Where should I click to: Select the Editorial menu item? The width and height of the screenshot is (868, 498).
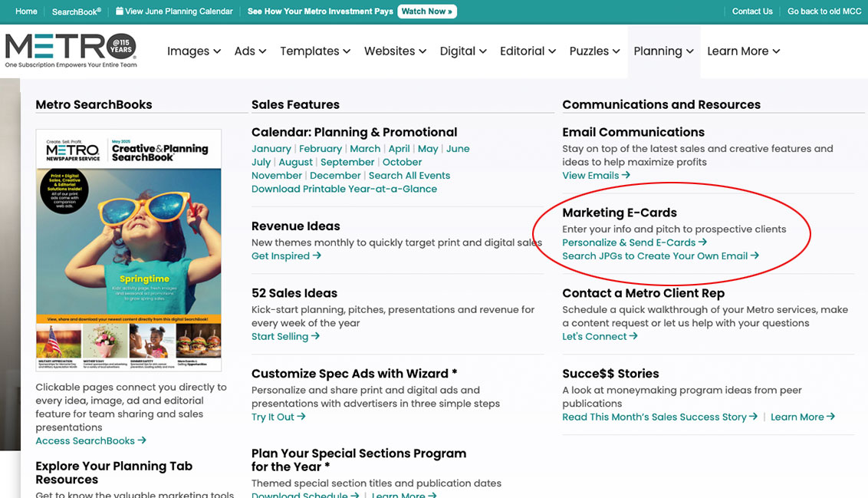point(528,51)
